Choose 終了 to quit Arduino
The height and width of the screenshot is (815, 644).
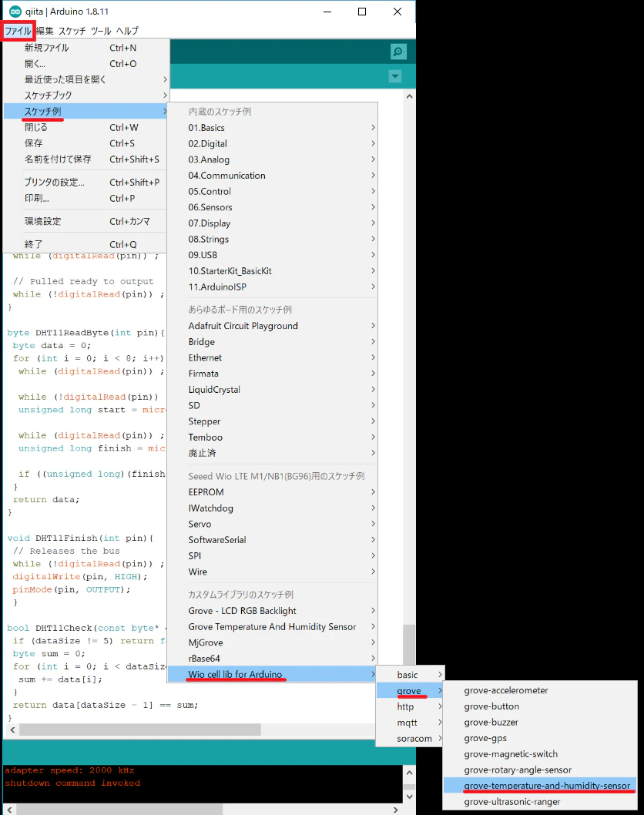click(86, 244)
